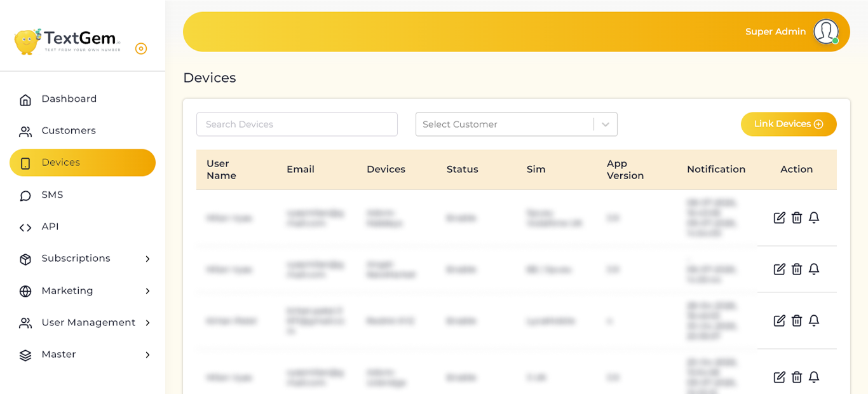Select Devices in the sidebar
This screenshot has height=394, width=868.
(x=83, y=163)
